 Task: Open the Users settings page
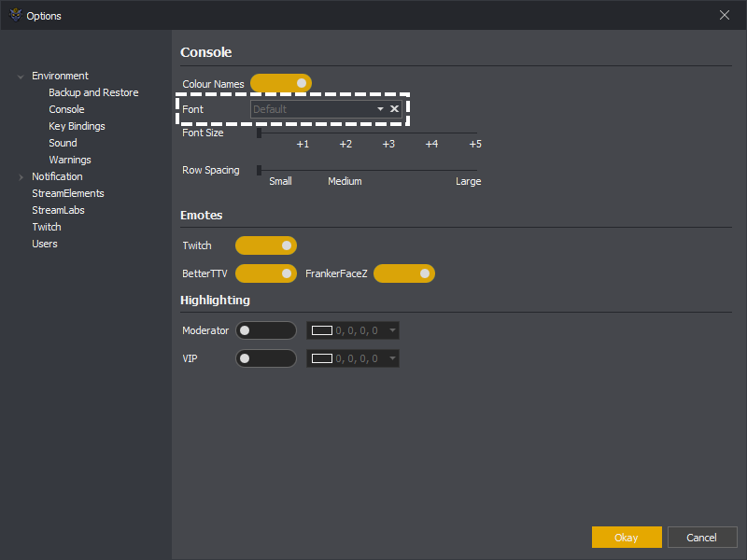(x=45, y=244)
